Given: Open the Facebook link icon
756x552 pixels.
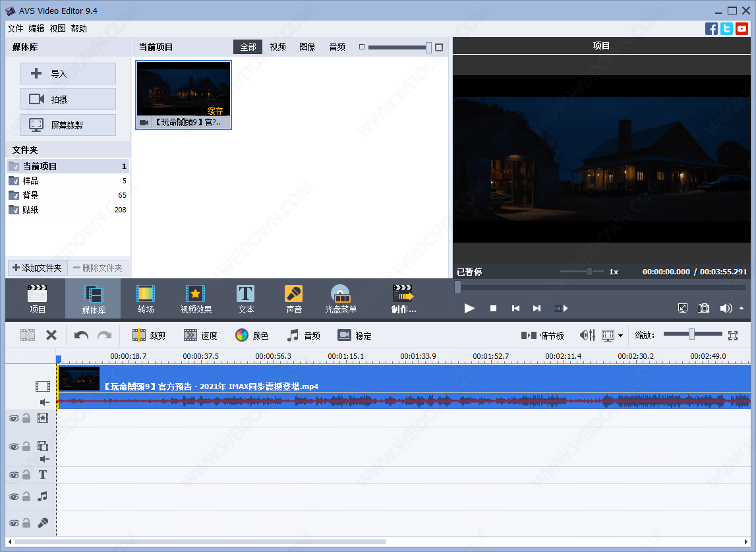Looking at the screenshot, I should (x=711, y=28).
